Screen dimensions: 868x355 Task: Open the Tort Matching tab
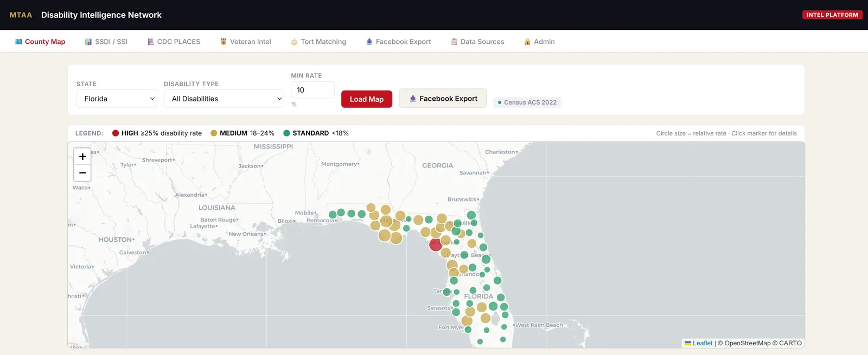[x=318, y=42]
